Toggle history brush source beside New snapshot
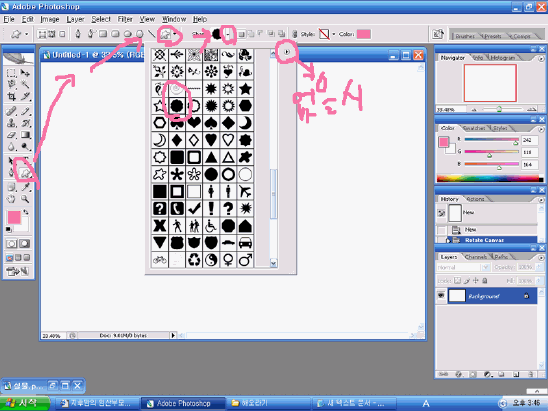The width and height of the screenshot is (548, 411). pyautogui.click(x=441, y=213)
